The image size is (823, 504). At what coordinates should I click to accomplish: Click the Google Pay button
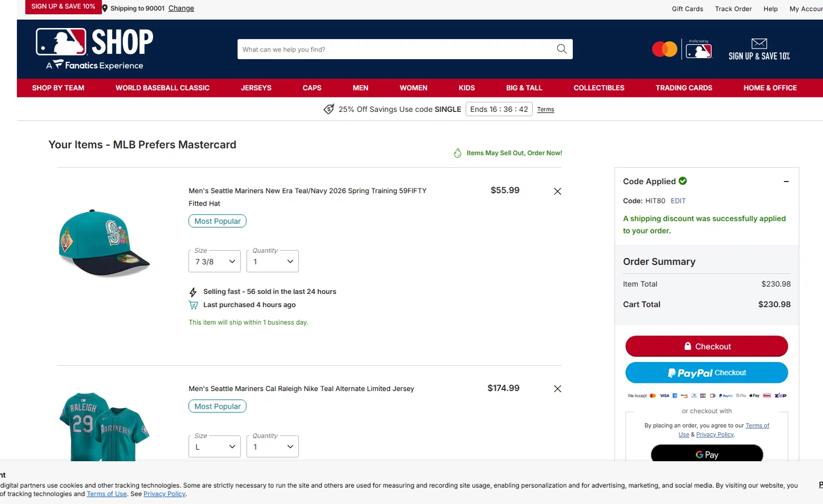(707, 454)
